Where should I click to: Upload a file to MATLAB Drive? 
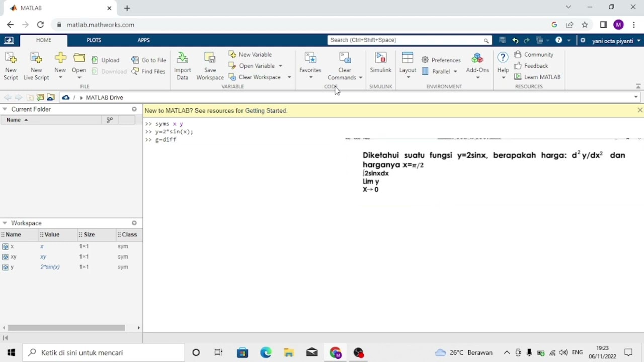coord(105,60)
